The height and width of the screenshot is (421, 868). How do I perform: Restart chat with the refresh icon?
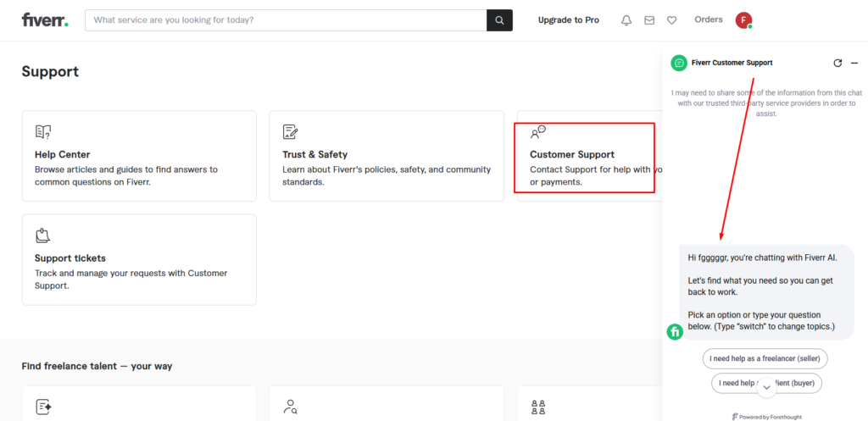click(x=837, y=63)
